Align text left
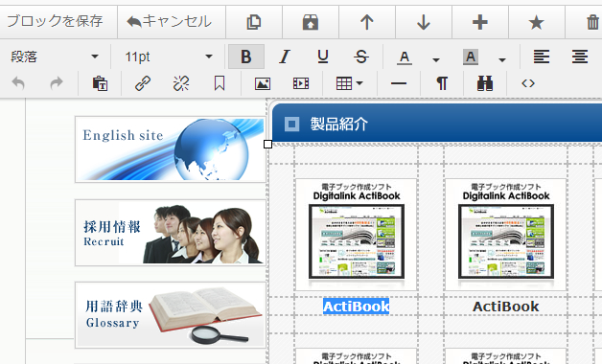This screenshot has height=364, width=602. pyautogui.click(x=542, y=57)
